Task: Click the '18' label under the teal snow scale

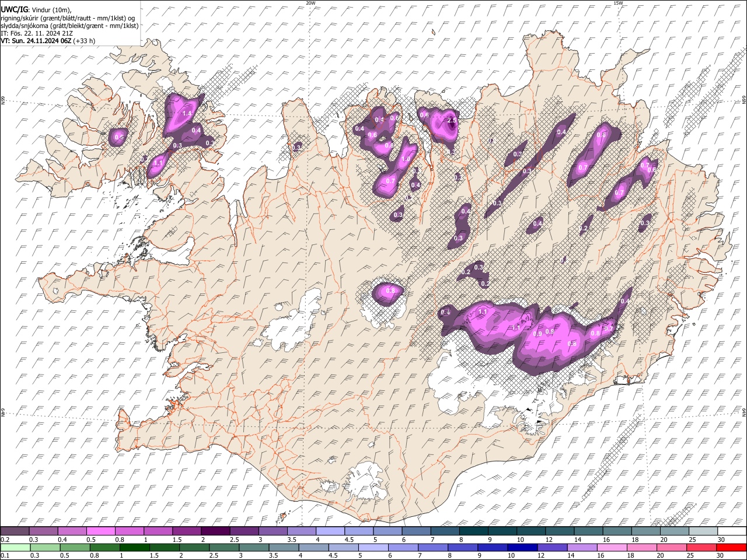Action: pyautogui.click(x=634, y=540)
